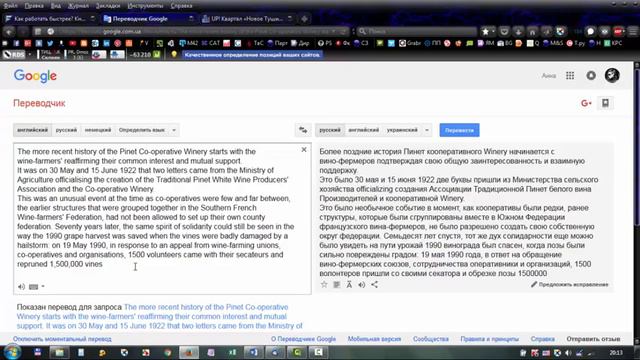The height and width of the screenshot is (360, 640).
Task: Open 'Мобильная версия' link
Action: pyautogui.click(x=374, y=339)
